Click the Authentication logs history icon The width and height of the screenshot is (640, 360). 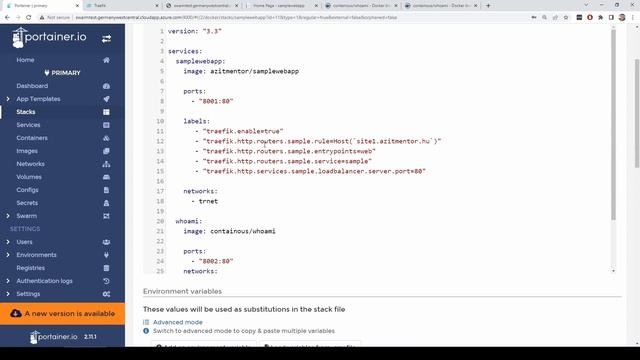(106, 281)
